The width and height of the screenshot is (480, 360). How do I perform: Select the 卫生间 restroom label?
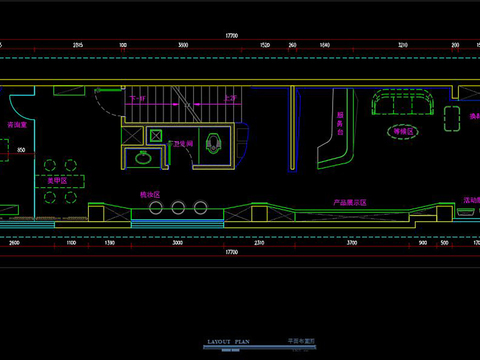pyautogui.click(x=183, y=144)
